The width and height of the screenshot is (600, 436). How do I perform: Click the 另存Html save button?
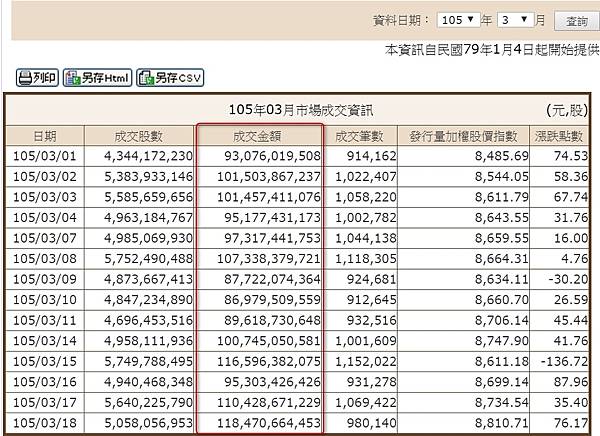point(98,78)
